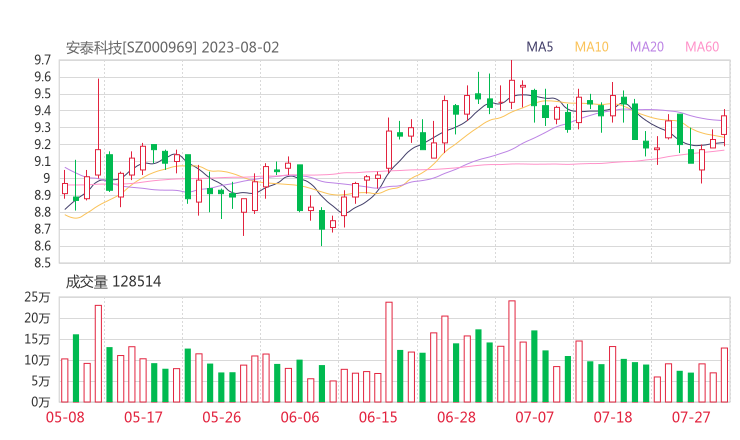Click the MA10 legend label
Screen dimensions: 740x440
[x=591, y=47]
